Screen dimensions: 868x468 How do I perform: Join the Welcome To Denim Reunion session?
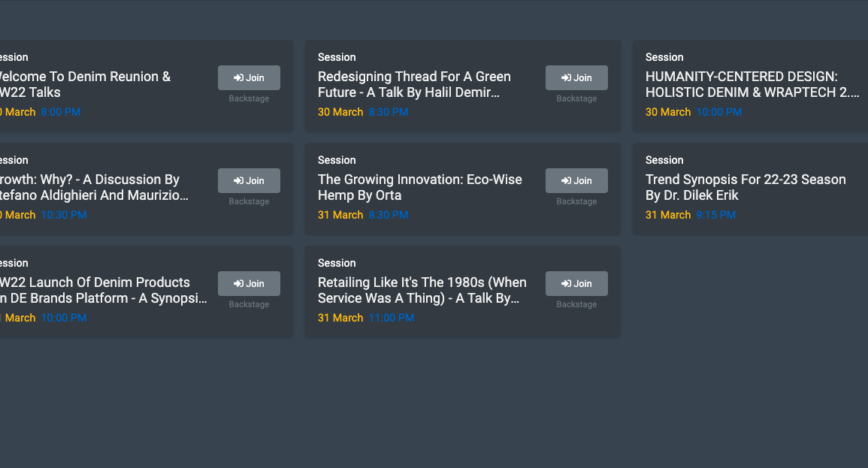coord(249,77)
